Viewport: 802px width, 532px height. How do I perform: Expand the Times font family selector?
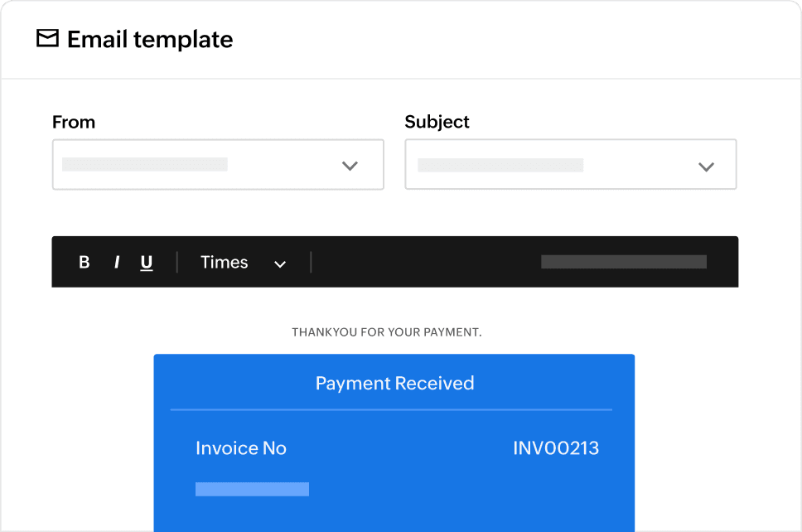point(279,263)
